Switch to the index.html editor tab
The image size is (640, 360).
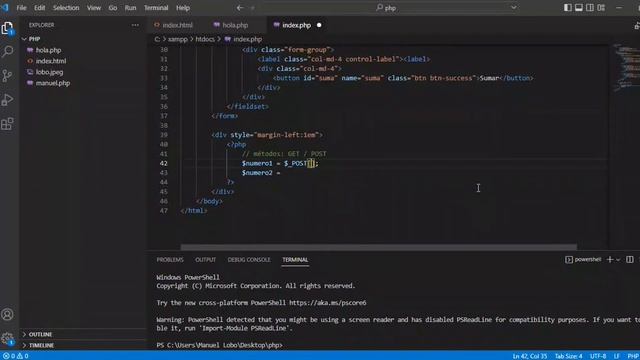coord(177,25)
